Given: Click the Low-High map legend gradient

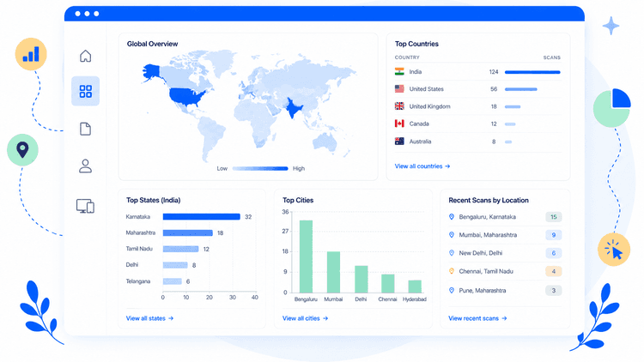Looking at the screenshot, I should [x=260, y=168].
